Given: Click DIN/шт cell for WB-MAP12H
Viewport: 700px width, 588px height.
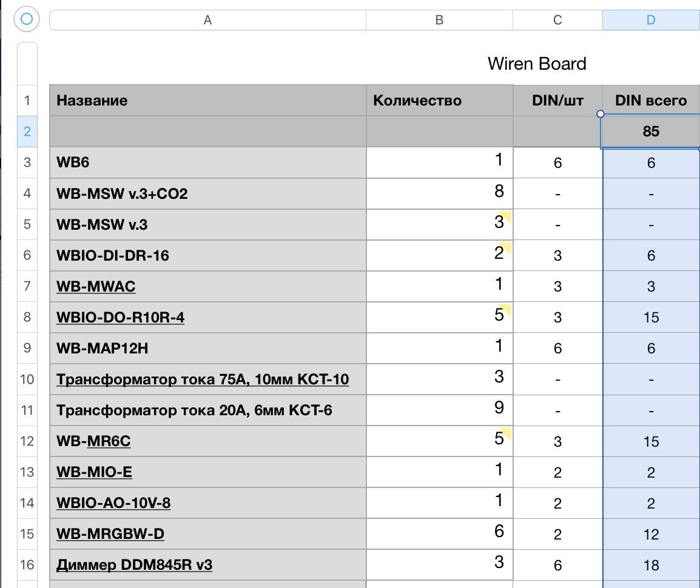Looking at the screenshot, I should click(x=558, y=348).
